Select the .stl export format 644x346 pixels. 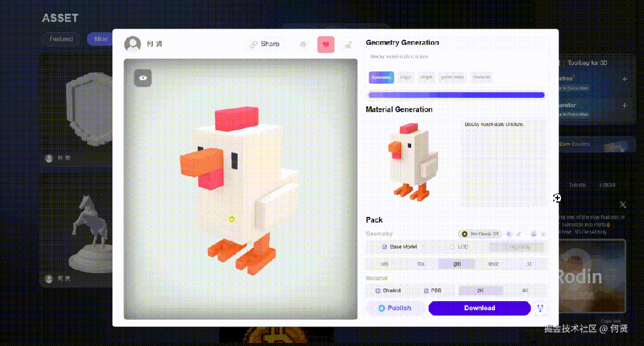pyautogui.click(x=529, y=264)
